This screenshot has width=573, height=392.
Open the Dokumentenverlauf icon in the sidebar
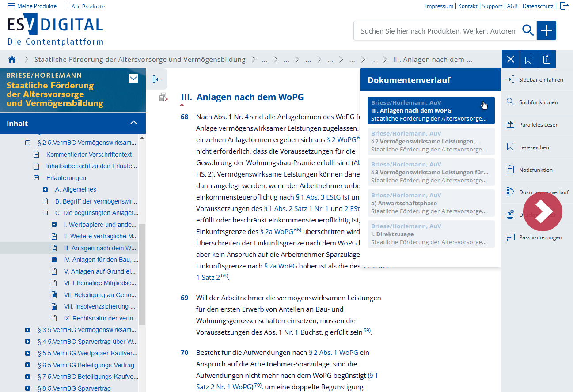pyautogui.click(x=510, y=192)
